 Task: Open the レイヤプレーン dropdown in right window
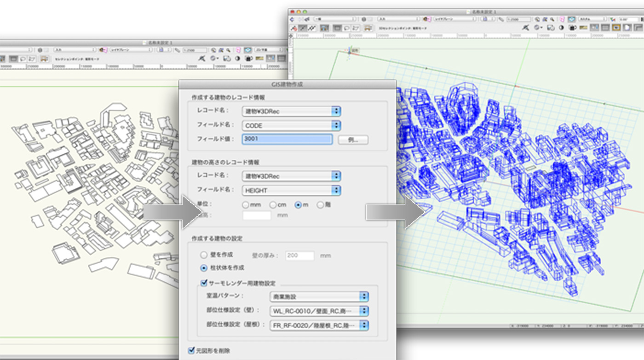(x=454, y=19)
